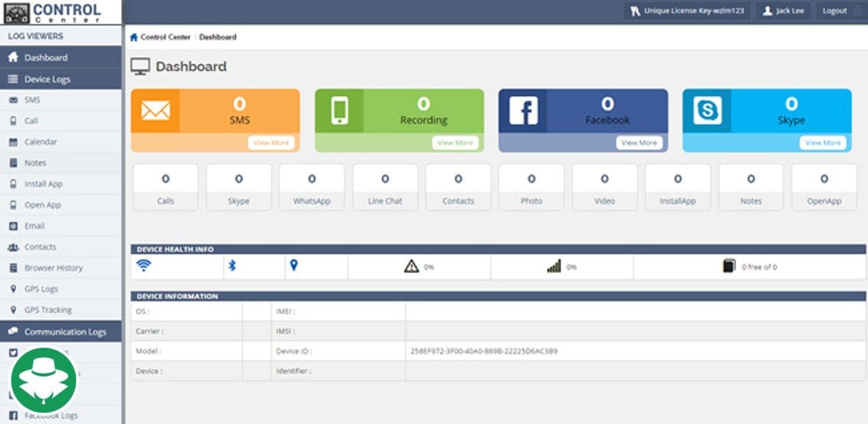Open the Dashboard sidebar item
This screenshot has height=424, width=868.
click(61, 57)
